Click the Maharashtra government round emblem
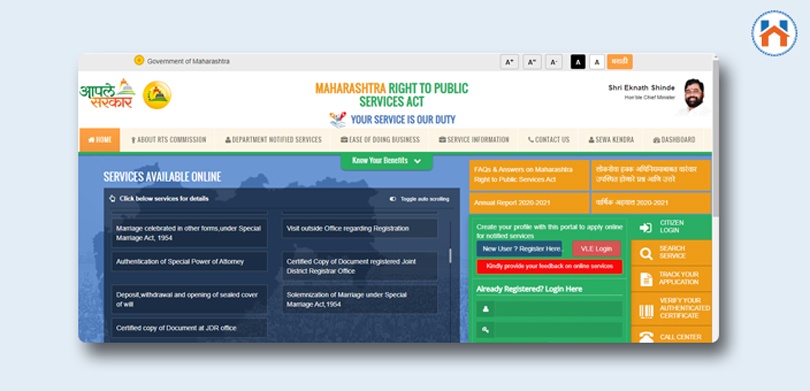 pos(157,95)
